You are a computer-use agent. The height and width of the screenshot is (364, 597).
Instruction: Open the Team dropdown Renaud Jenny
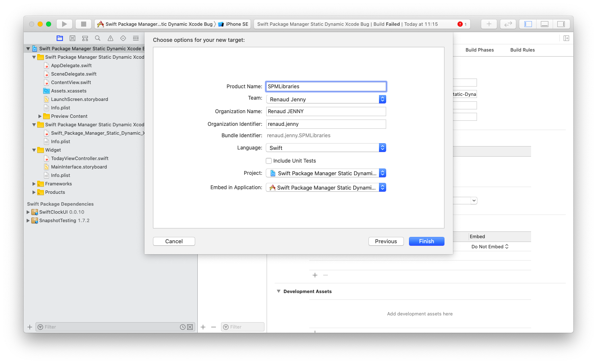pyautogui.click(x=326, y=99)
